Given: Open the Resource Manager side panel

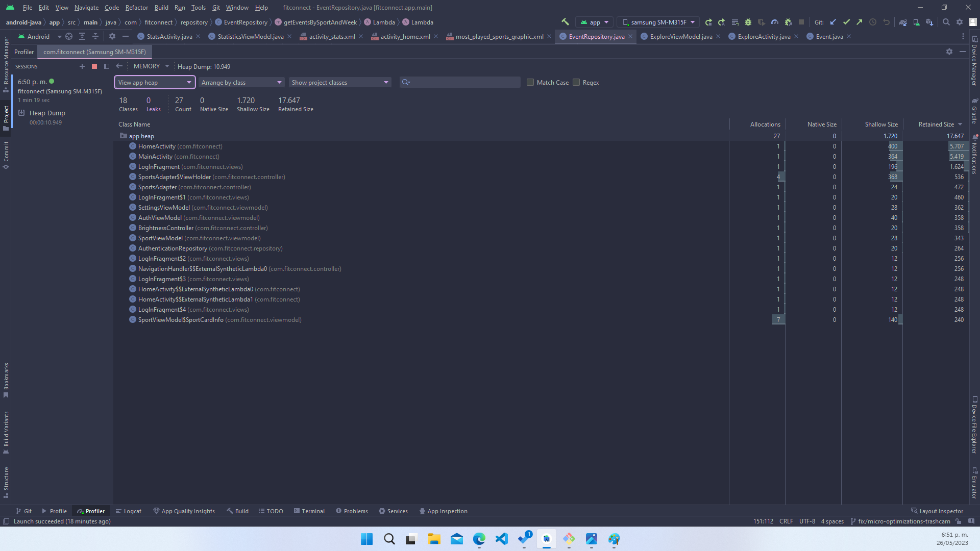Looking at the screenshot, I should click(6, 64).
